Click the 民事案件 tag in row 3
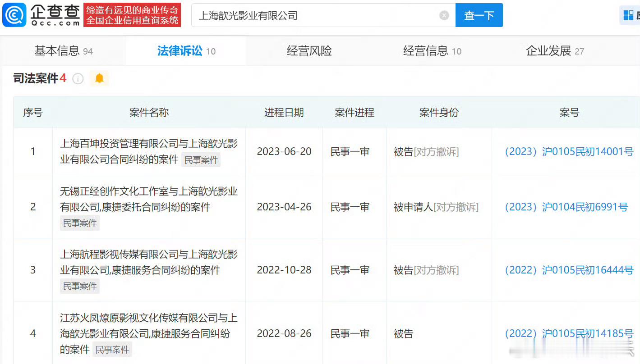This screenshot has width=640, height=364. 80,286
